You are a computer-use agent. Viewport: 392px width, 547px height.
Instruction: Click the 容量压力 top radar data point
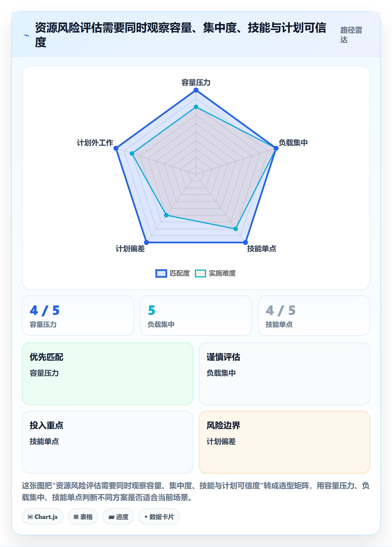tap(196, 90)
